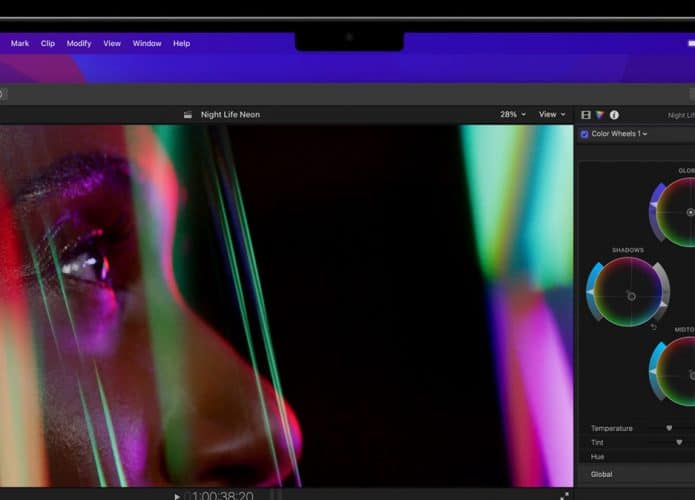Click the Shadows color wheel center puck
The image size is (695, 500).
click(x=631, y=296)
